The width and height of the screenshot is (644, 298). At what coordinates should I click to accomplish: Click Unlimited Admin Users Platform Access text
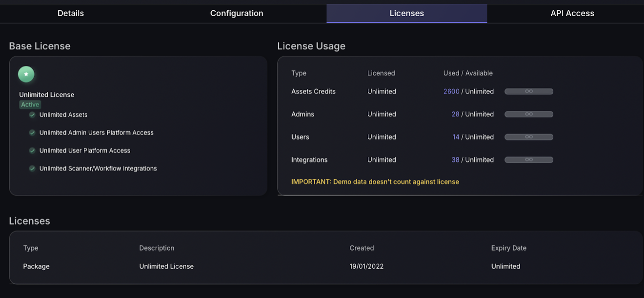(97, 132)
